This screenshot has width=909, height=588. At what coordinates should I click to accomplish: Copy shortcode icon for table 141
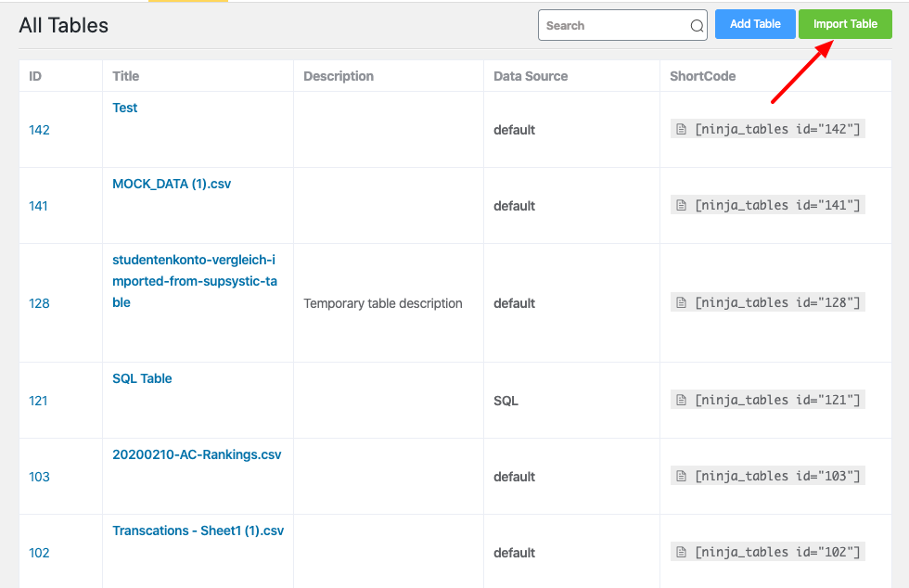tap(681, 206)
